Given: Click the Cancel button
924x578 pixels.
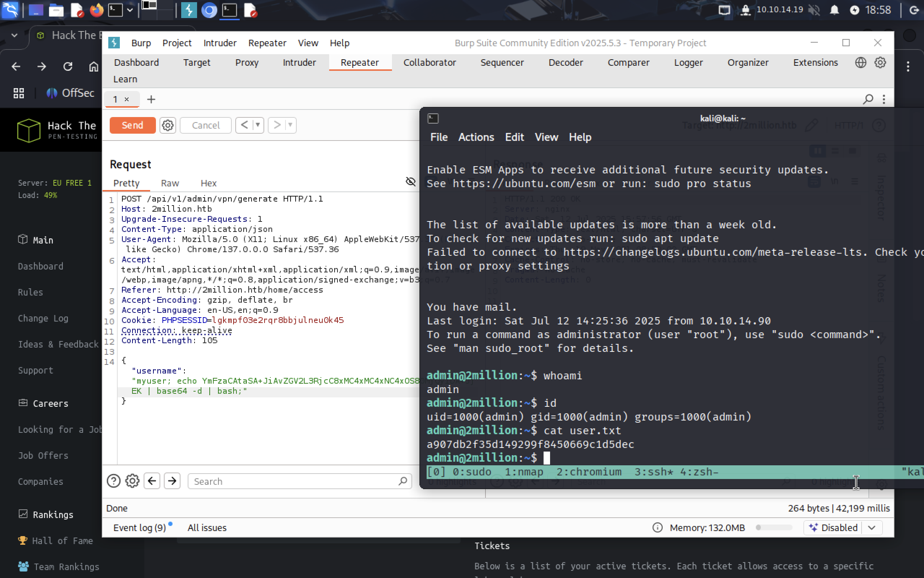Looking at the screenshot, I should point(205,125).
